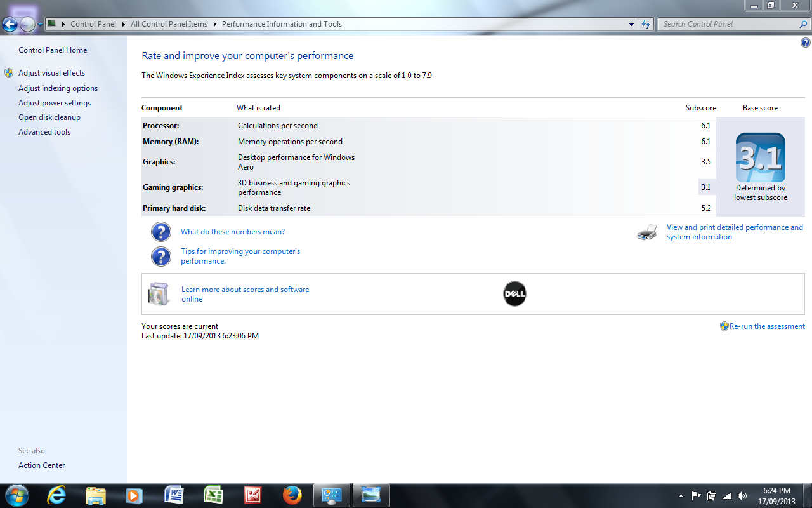
Task: Open Help with the blue question icon
Action: (x=806, y=43)
